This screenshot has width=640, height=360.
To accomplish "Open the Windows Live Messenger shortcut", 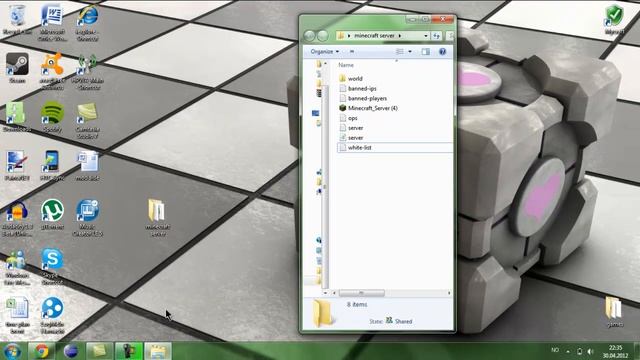I will pyautogui.click(x=17, y=267).
